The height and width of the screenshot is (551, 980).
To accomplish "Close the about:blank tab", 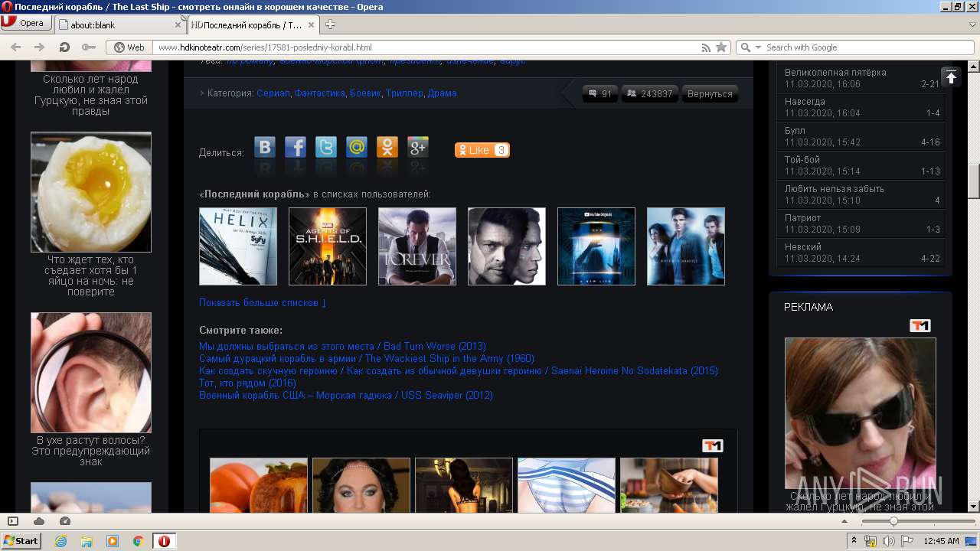I will 178,24.
